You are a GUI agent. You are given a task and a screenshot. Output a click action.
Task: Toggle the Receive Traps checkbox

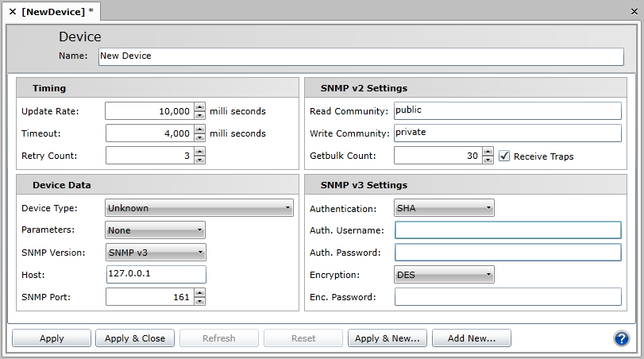coord(503,156)
